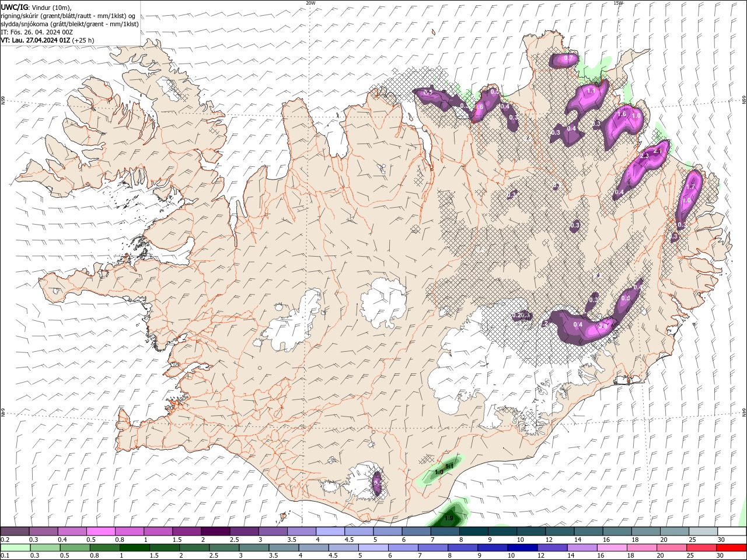
Task: Select top legend swatch between 1 and 1.5
Action: click(x=158, y=531)
